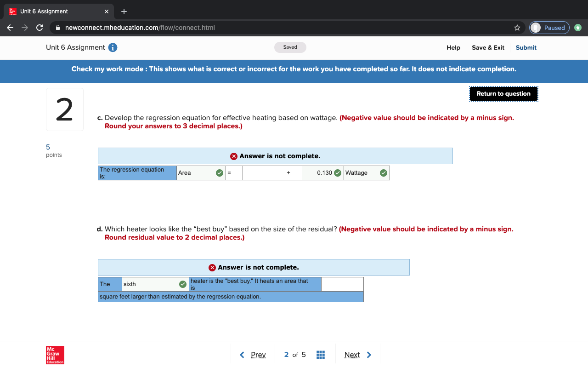Click the 'square feet larger than estimated' text
Image resolution: width=588 pixels, height=368 pixels.
180,297
